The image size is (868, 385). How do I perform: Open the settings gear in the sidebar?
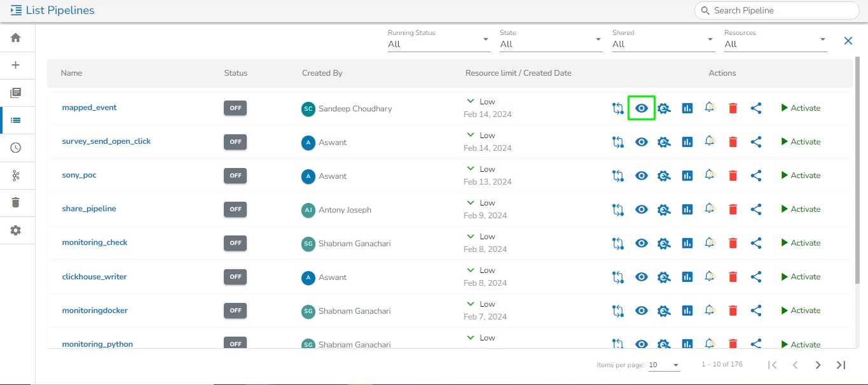16,230
